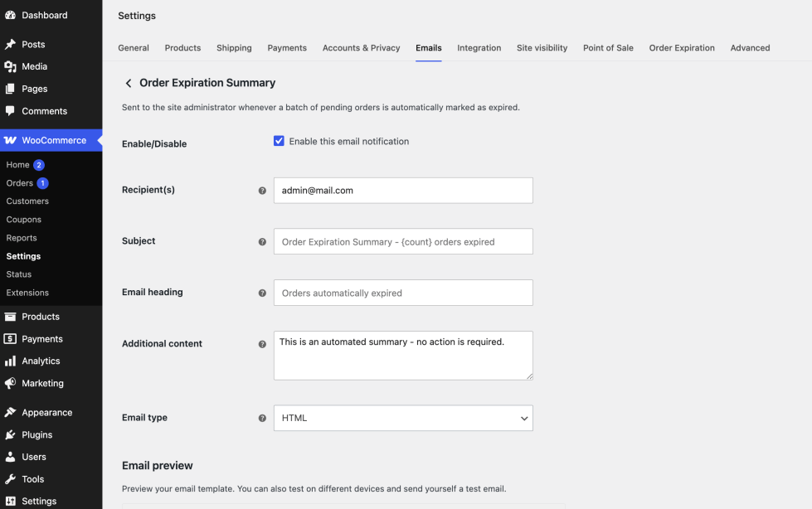The image size is (812, 509).
Task: Click the Tools wrench icon
Action: pyautogui.click(x=10, y=479)
